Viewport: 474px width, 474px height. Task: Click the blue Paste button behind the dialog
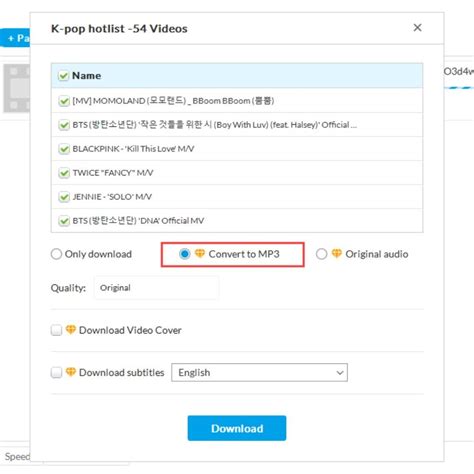pos(15,38)
